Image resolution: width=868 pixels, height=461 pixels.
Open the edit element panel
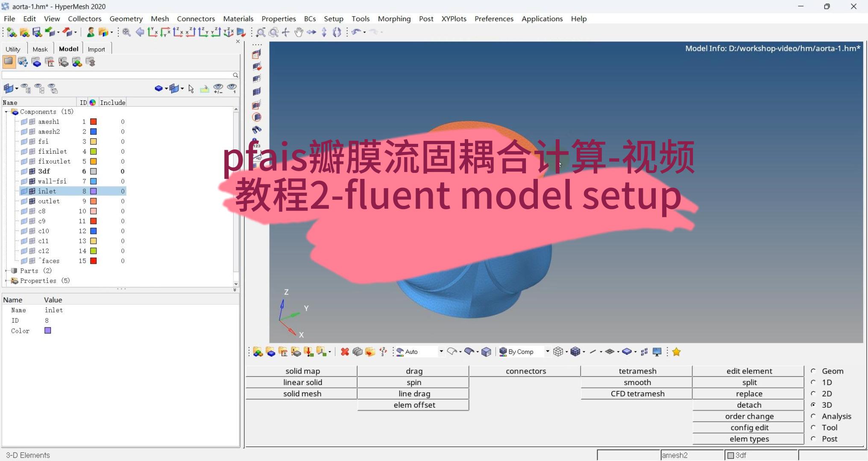pyautogui.click(x=749, y=371)
